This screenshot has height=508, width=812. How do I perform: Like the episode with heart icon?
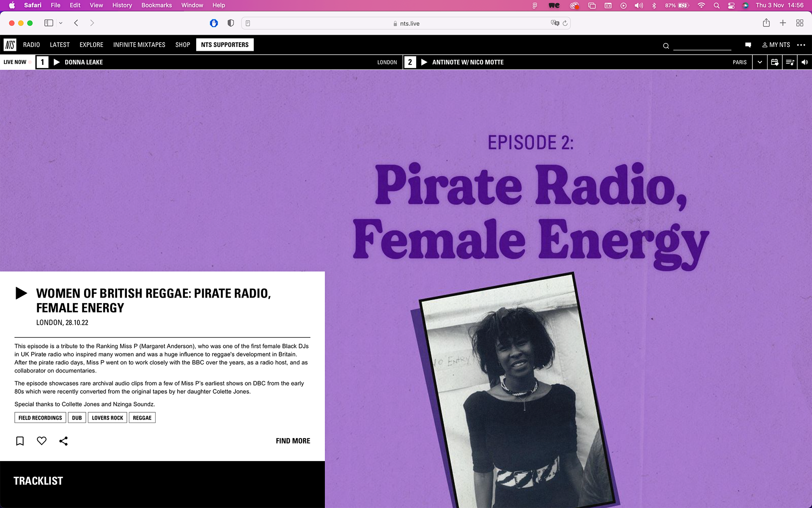coord(41,441)
